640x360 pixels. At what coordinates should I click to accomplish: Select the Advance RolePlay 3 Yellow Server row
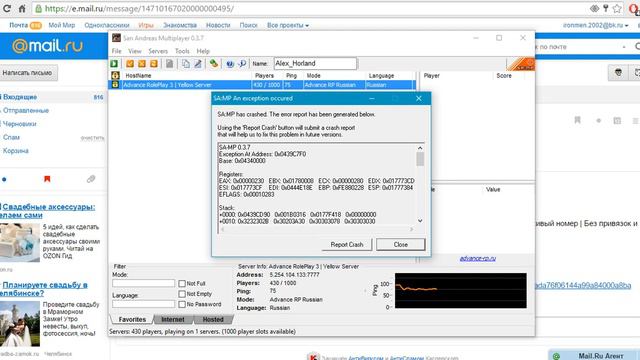262,84
